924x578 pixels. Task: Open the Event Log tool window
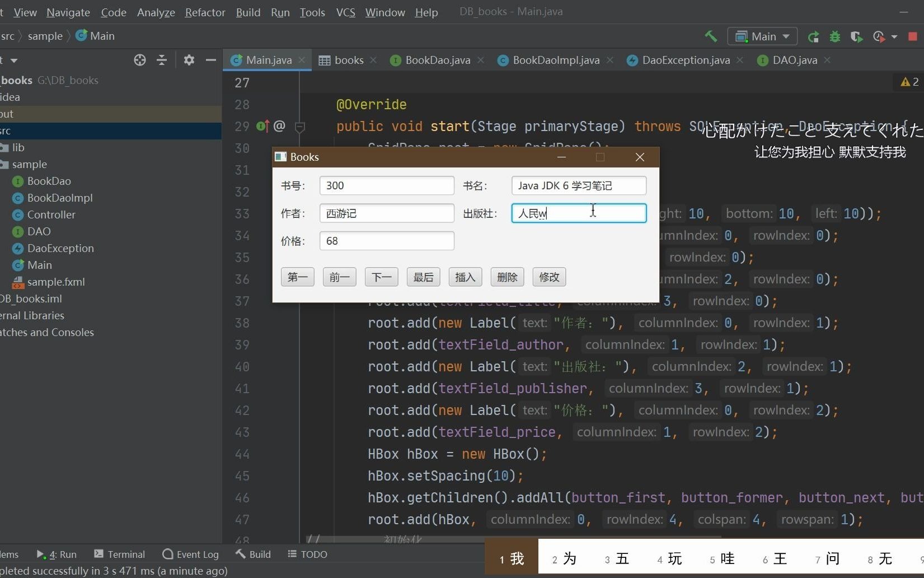tap(191, 554)
